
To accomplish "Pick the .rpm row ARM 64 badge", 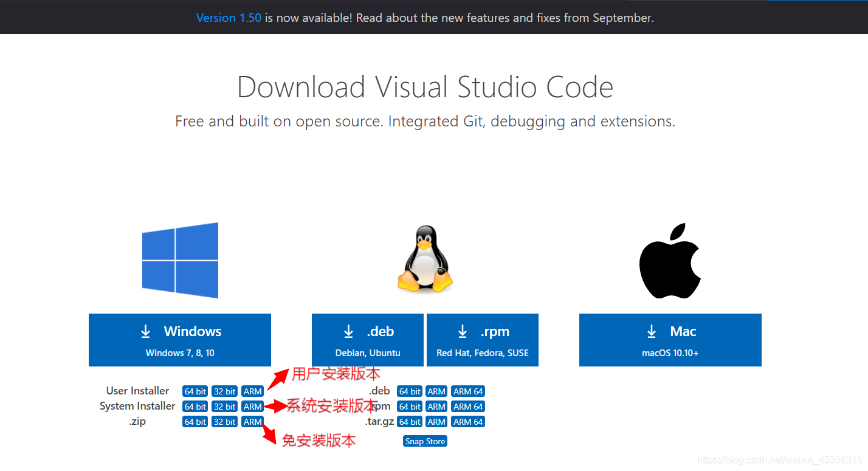I will click(468, 407).
